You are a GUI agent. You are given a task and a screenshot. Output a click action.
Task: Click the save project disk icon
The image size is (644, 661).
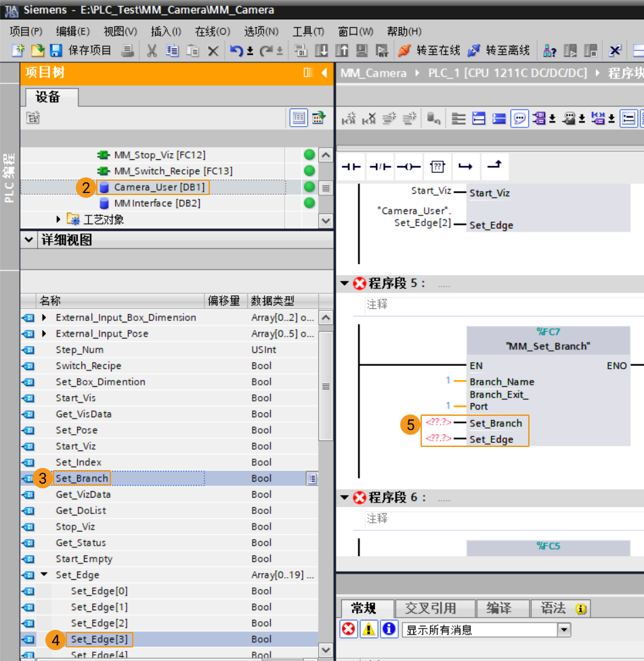56,51
